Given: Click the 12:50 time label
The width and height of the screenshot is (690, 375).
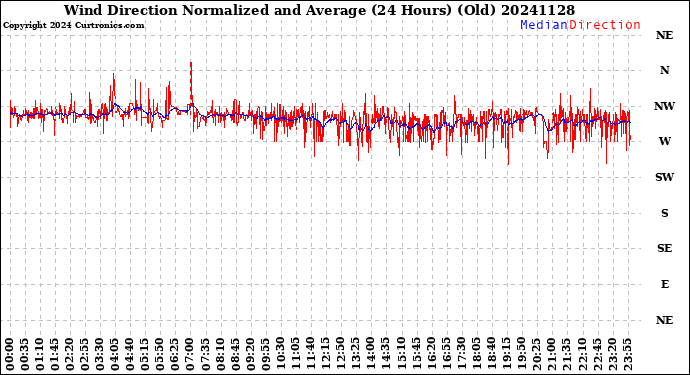Looking at the screenshot, I should pos(340,355).
